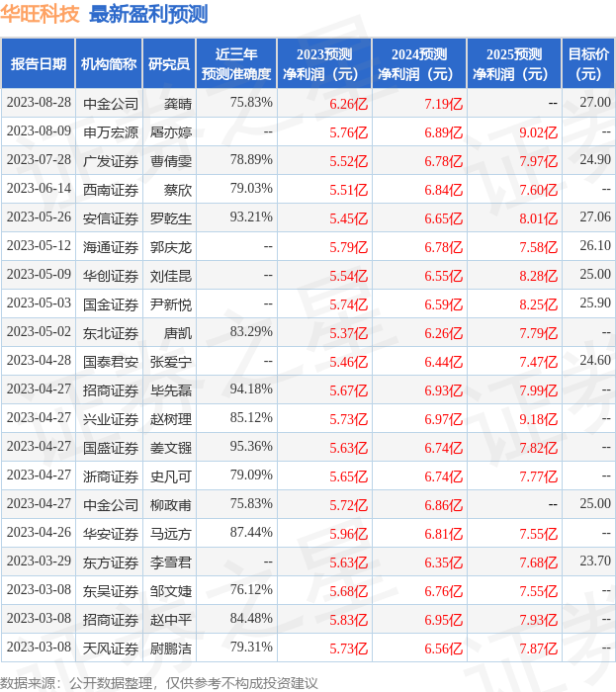Click the 5.79亿 forecast value
This screenshot has height=692, width=616.
click(x=349, y=247)
